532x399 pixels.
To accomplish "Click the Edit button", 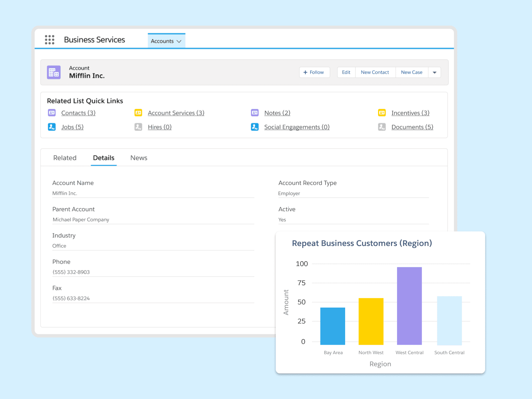I will coord(346,72).
